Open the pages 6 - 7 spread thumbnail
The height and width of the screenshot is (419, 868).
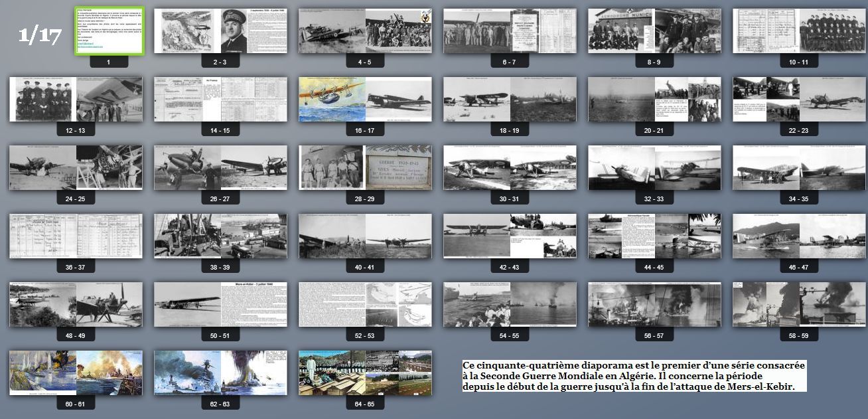point(510,31)
